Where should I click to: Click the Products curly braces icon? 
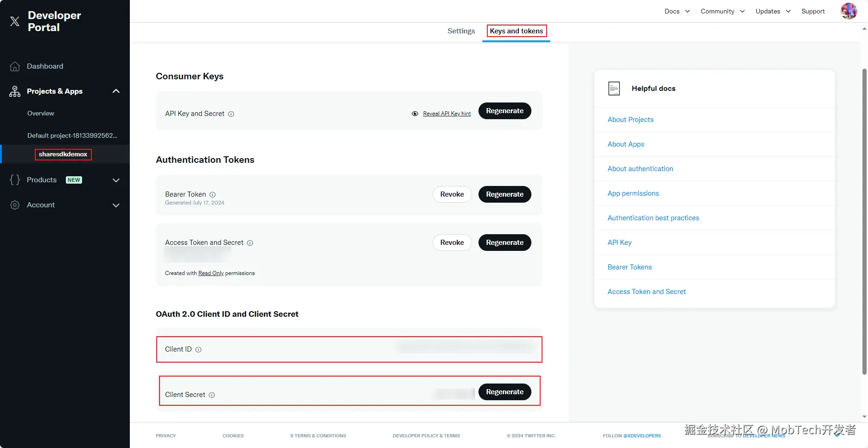(15, 180)
